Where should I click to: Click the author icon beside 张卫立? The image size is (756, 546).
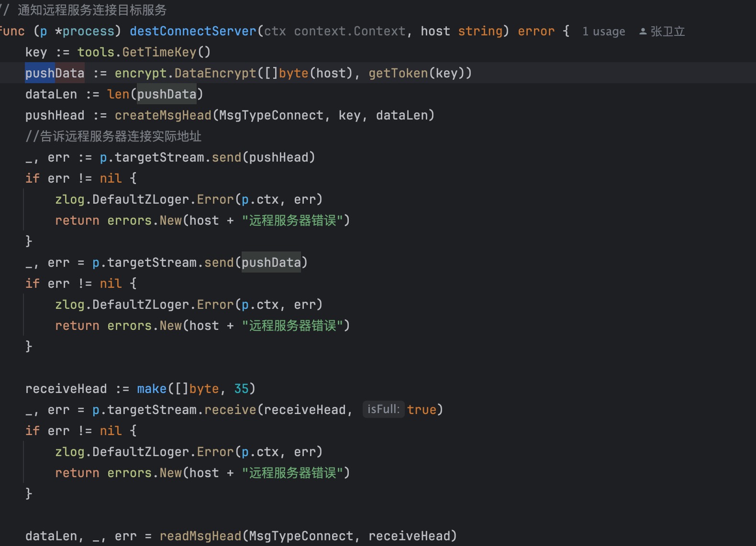(x=643, y=32)
